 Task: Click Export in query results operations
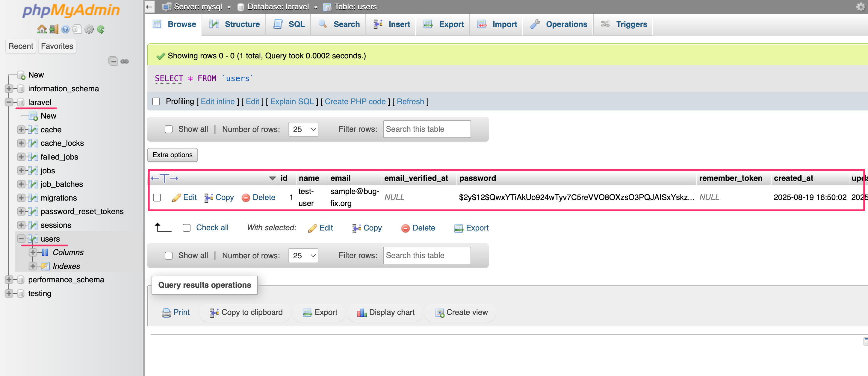click(320, 312)
